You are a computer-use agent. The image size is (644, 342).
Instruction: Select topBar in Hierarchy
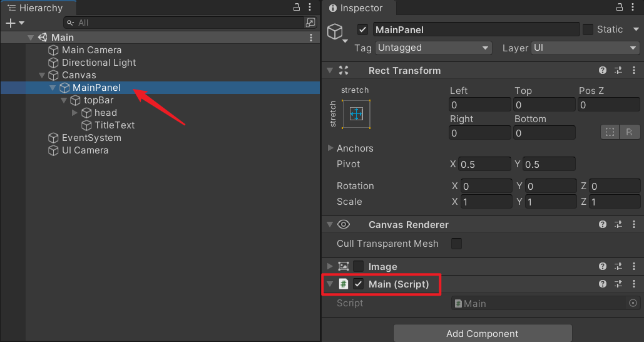tap(99, 100)
